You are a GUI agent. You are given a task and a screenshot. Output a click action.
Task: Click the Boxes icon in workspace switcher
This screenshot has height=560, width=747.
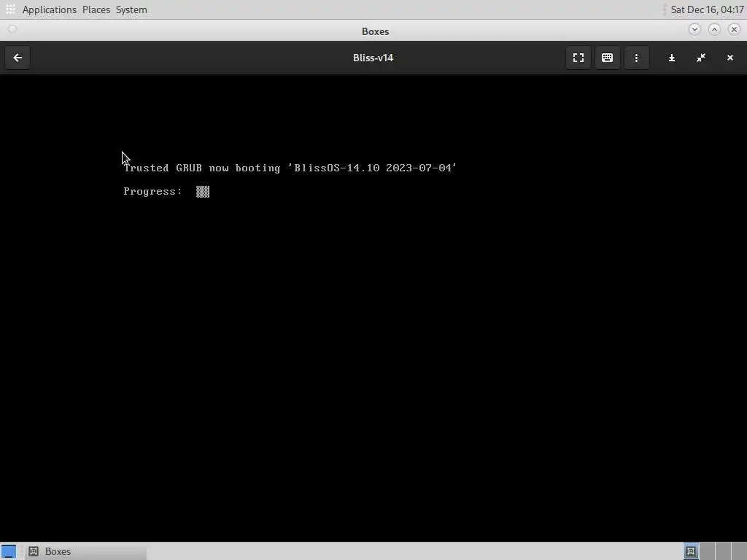coord(691,551)
